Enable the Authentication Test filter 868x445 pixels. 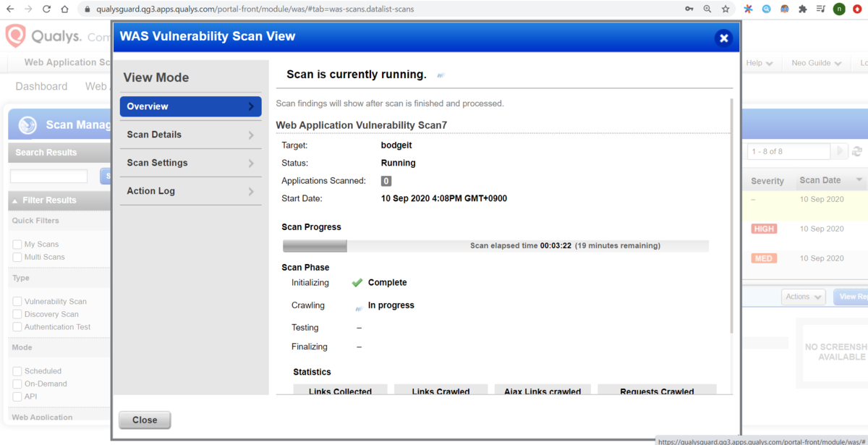pyautogui.click(x=17, y=328)
